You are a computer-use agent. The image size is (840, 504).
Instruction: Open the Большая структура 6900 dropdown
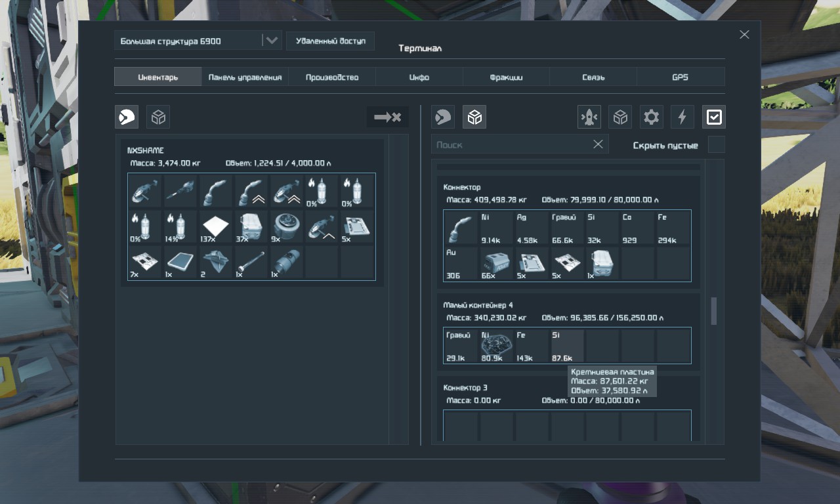[x=271, y=41]
